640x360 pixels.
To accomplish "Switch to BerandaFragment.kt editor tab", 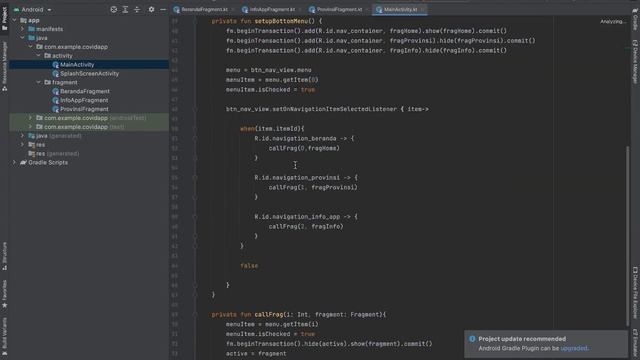I will tap(204, 9).
